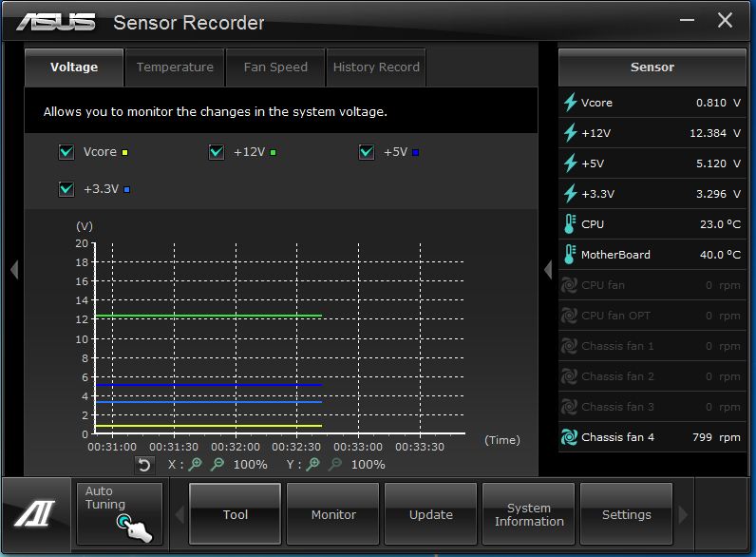Click the Vcore lightning bolt icon
This screenshot has height=557, width=756.
point(571,103)
